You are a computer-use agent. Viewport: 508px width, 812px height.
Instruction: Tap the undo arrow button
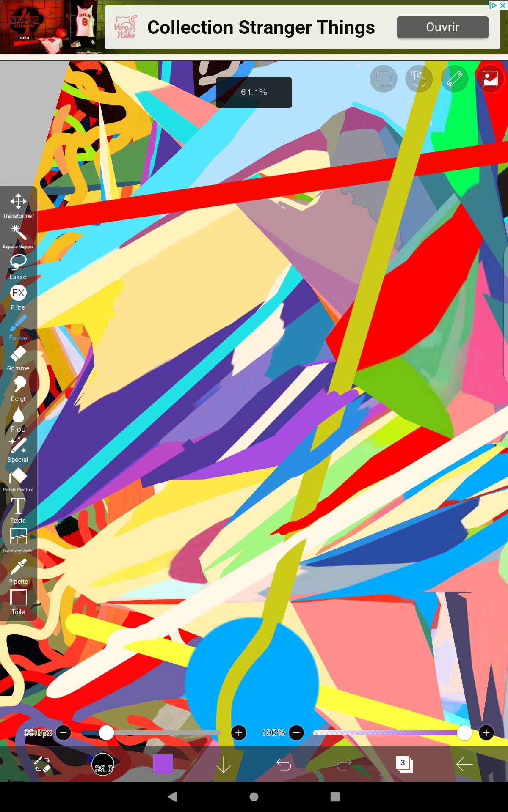[284, 765]
